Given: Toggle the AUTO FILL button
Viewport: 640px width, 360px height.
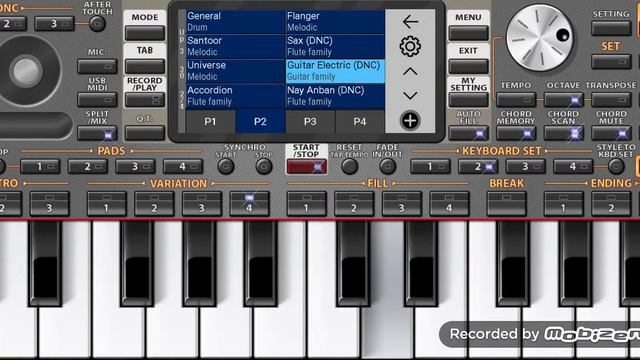Looking at the screenshot, I should [468, 133].
